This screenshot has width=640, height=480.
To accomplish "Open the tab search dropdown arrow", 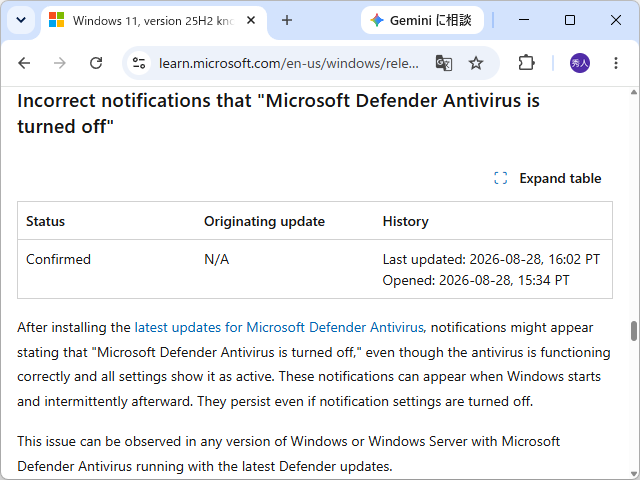I will pyautogui.click(x=21, y=20).
